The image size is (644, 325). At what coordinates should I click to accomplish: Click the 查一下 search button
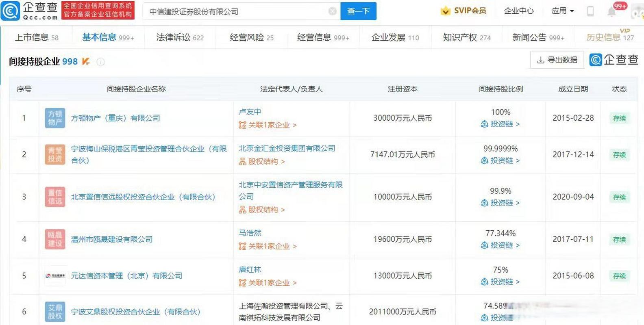click(x=358, y=11)
